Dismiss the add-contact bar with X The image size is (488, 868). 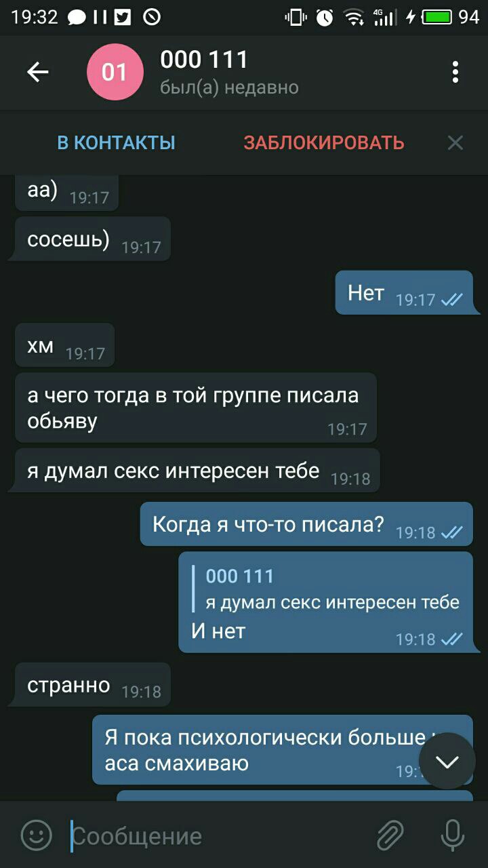[455, 142]
